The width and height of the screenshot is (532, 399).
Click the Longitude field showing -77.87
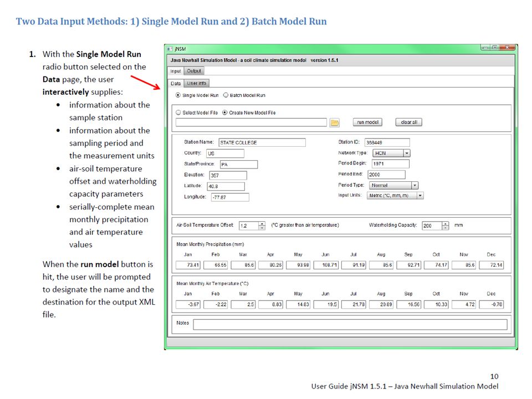coord(230,197)
